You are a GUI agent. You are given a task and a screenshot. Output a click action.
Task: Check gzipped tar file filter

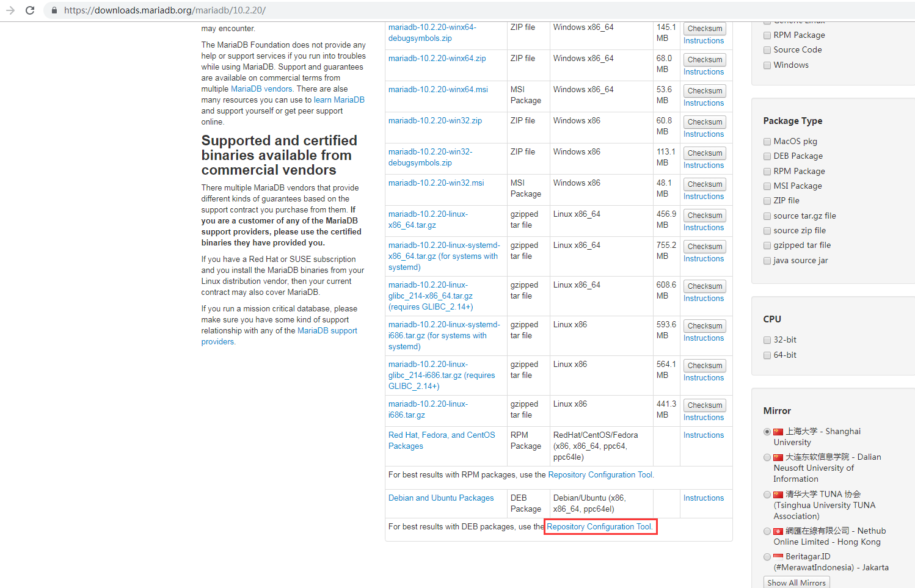[x=767, y=245]
